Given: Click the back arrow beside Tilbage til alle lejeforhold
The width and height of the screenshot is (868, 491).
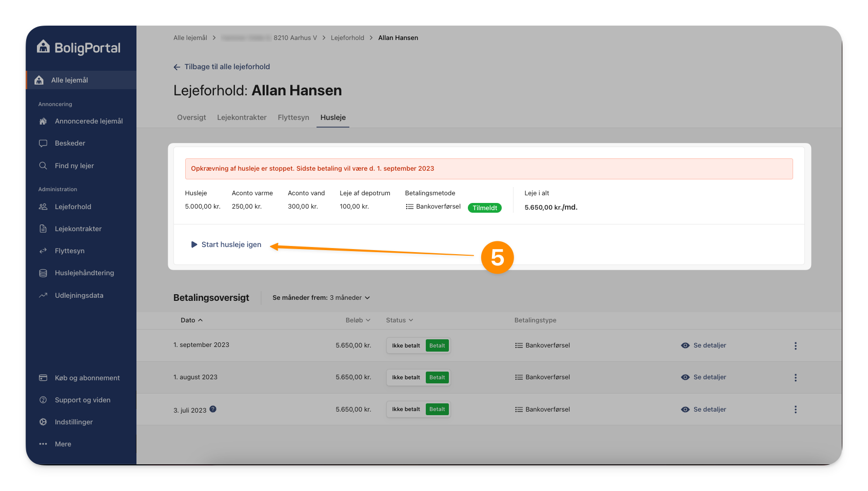Looking at the screenshot, I should click(177, 67).
